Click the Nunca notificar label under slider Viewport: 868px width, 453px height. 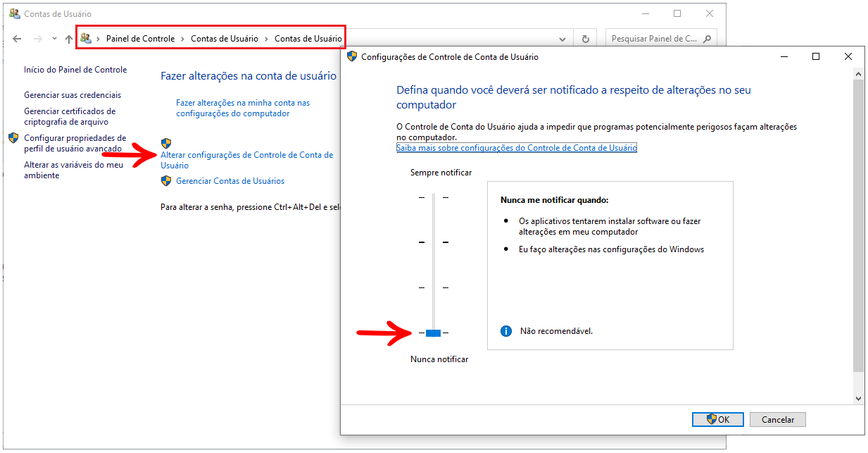click(439, 359)
